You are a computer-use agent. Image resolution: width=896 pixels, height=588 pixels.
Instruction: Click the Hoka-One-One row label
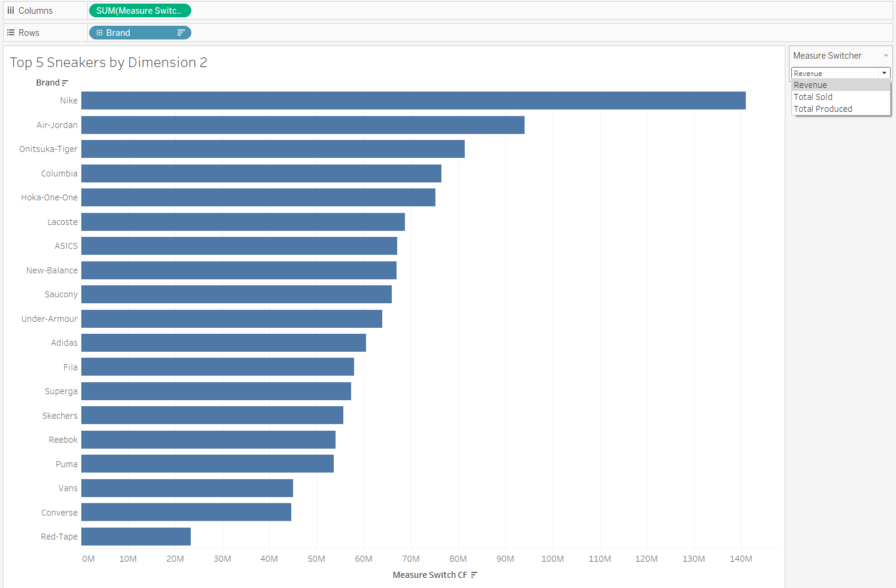coord(49,197)
